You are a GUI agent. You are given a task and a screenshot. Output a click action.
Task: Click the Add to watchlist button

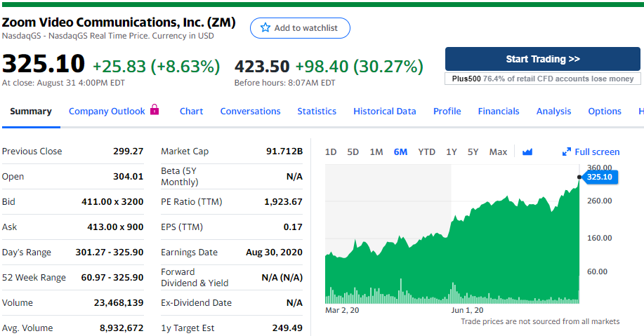point(300,28)
